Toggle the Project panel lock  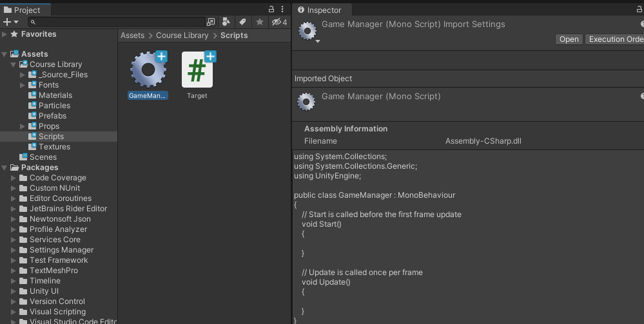(271, 9)
